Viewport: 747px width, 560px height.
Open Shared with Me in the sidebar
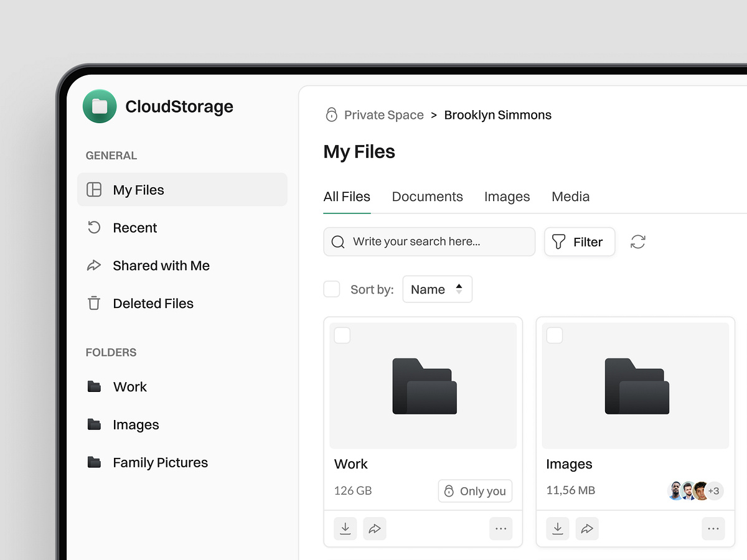click(182, 266)
